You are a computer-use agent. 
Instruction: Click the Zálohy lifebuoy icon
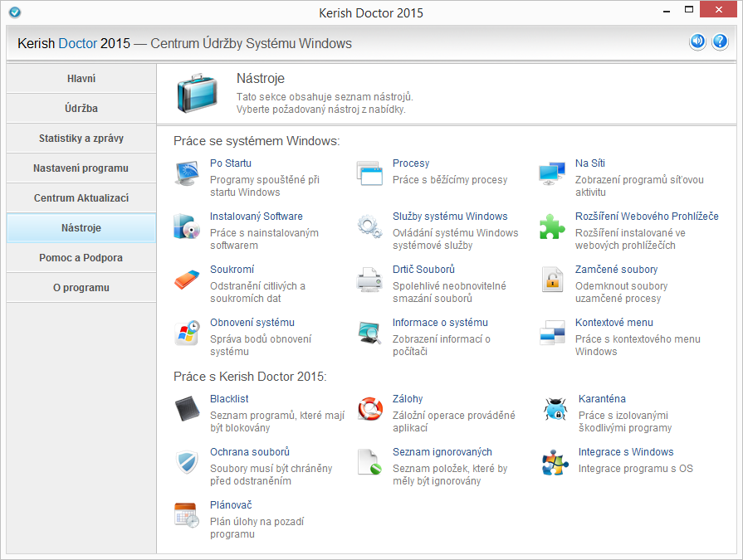[369, 408]
